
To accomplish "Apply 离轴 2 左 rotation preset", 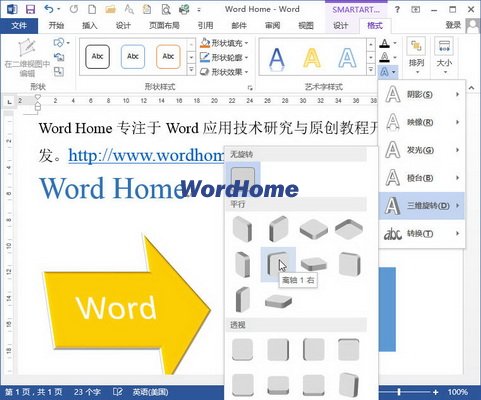I will pos(349,264).
